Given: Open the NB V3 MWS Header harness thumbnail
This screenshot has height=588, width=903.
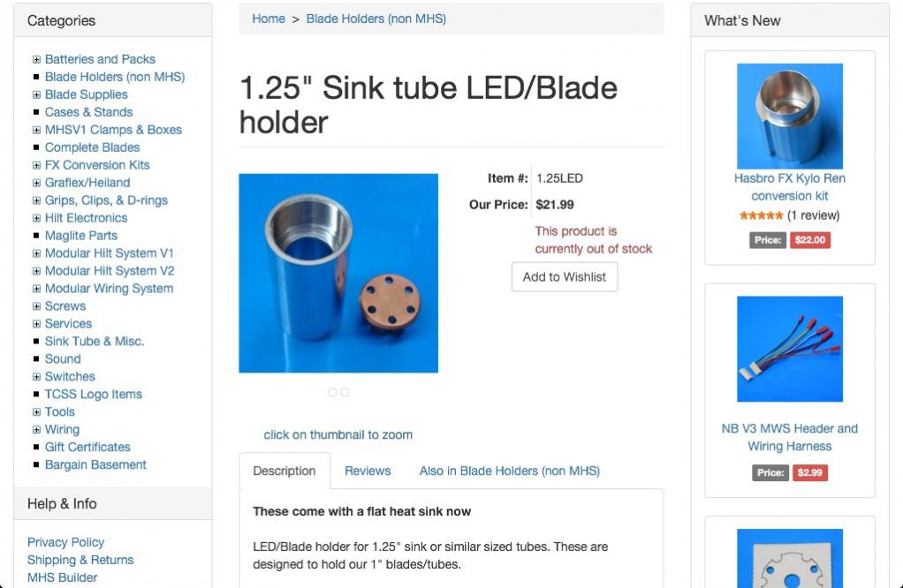Looking at the screenshot, I should coord(789,349).
